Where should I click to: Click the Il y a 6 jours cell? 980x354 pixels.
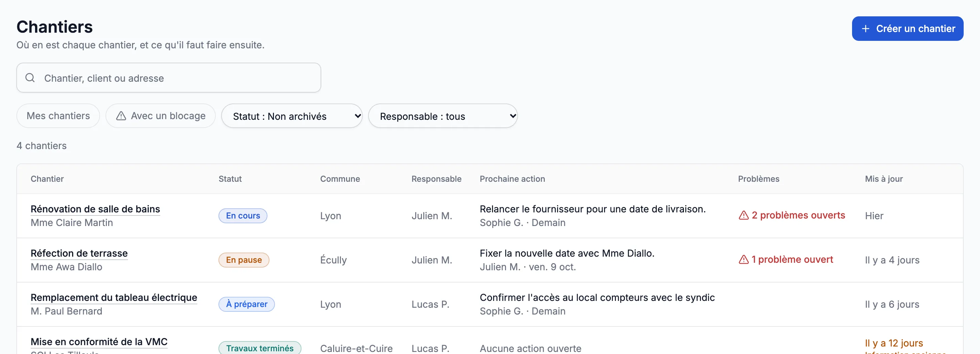click(892, 304)
